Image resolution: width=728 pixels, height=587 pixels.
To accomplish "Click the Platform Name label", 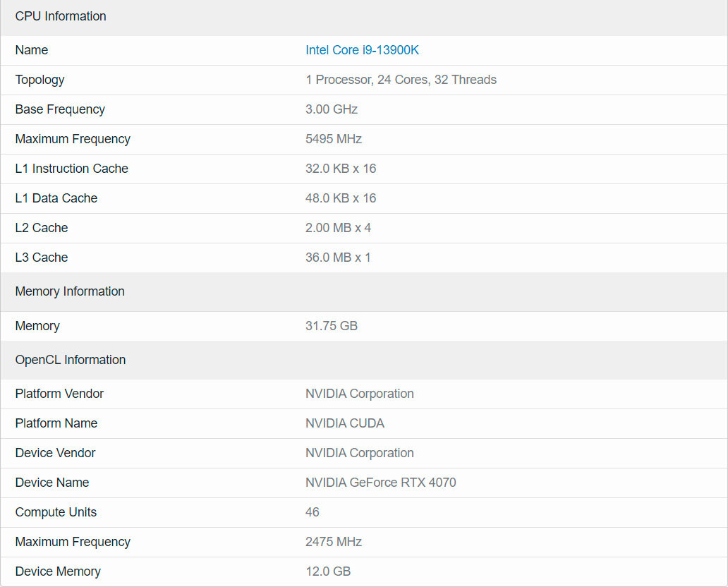I will 56,423.
